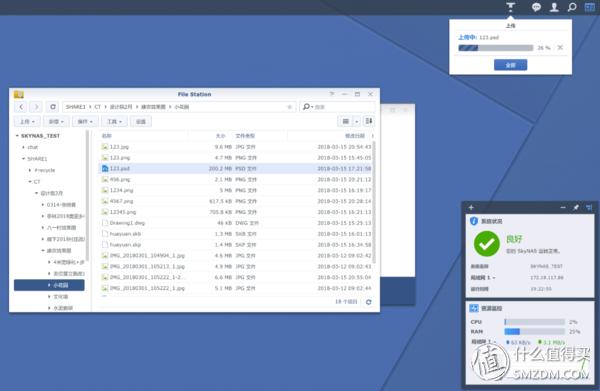Collapse the SHARE1 folder tree node
This screenshot has width=600, height=391.
(x=23, y=159)
